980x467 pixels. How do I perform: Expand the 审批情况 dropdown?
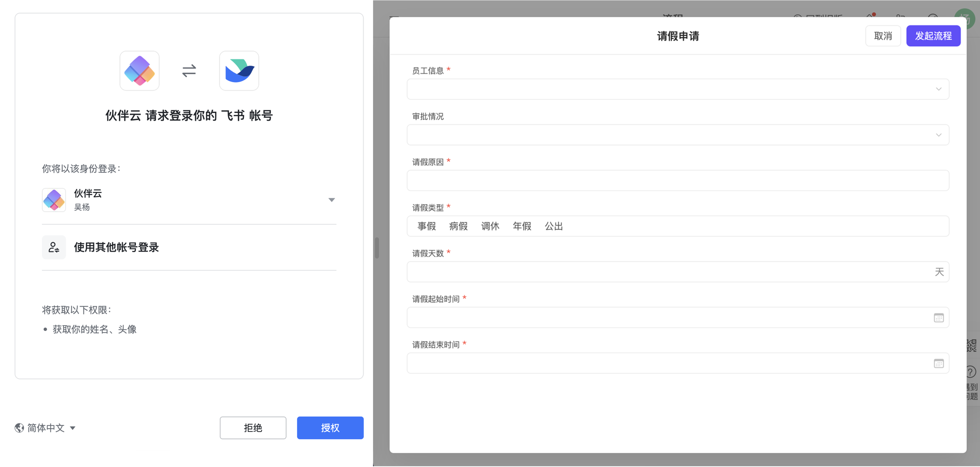[x=938, y=135]
